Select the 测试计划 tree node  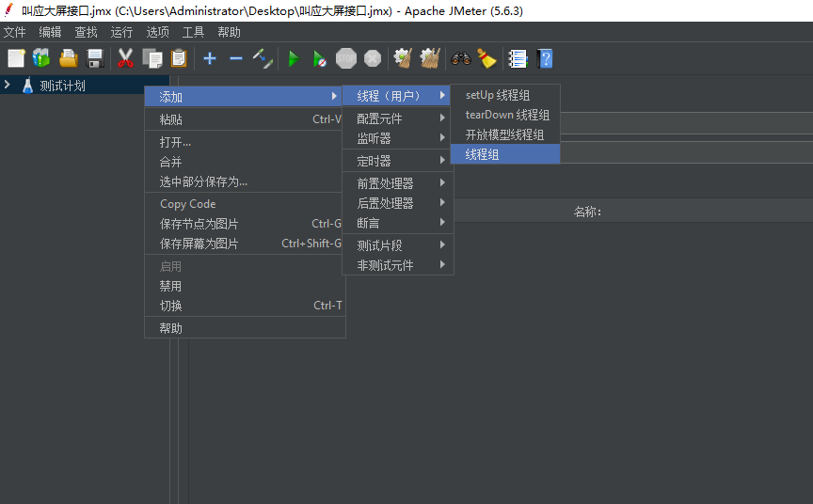coord(63,86)
